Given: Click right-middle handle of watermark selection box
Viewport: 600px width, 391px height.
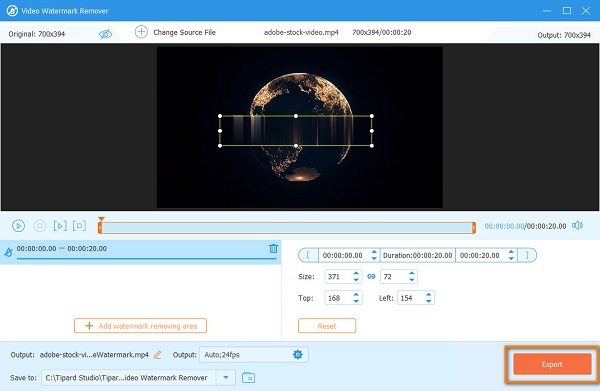Looking at the screenshot, I should tap(372, 131).
